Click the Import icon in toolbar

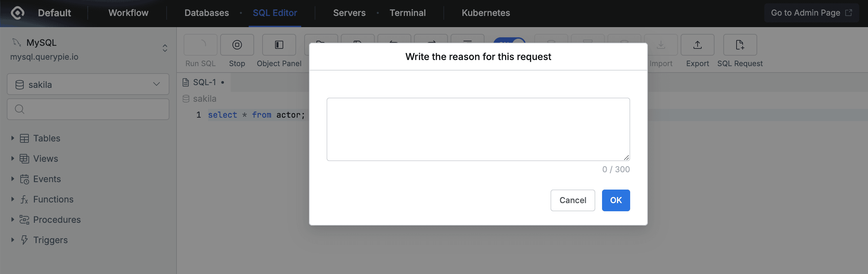click(x=661, y=45)
